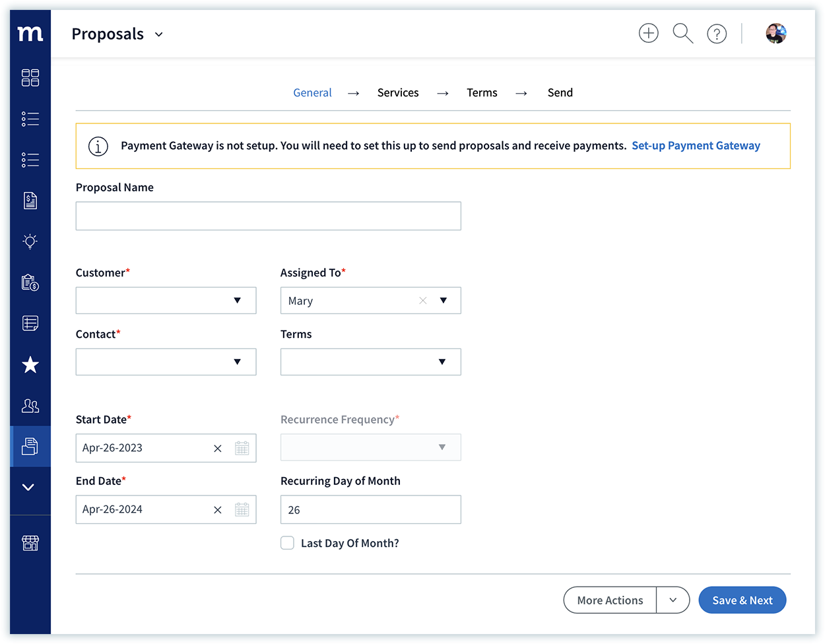Open the marketplace store icon in sidebar
Image resolution: width=825 pixels, height=644 pixels.
30,543
